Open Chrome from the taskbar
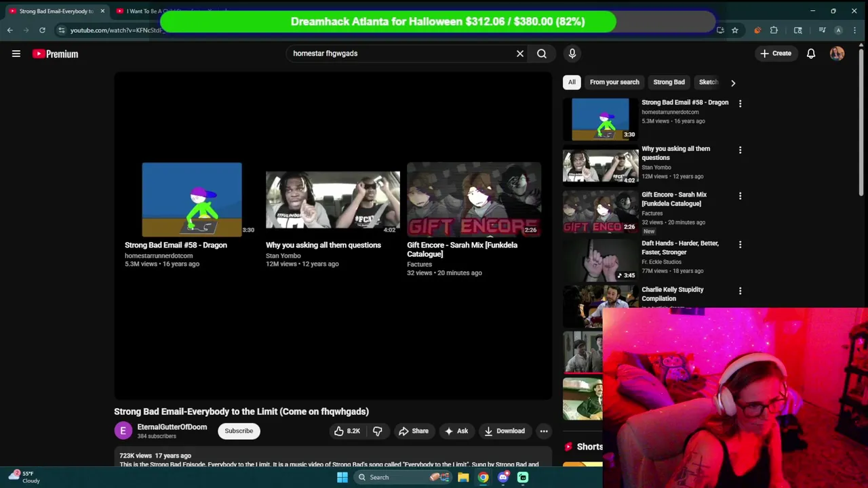This screenshot has width=868, height=488. (483, 477)
